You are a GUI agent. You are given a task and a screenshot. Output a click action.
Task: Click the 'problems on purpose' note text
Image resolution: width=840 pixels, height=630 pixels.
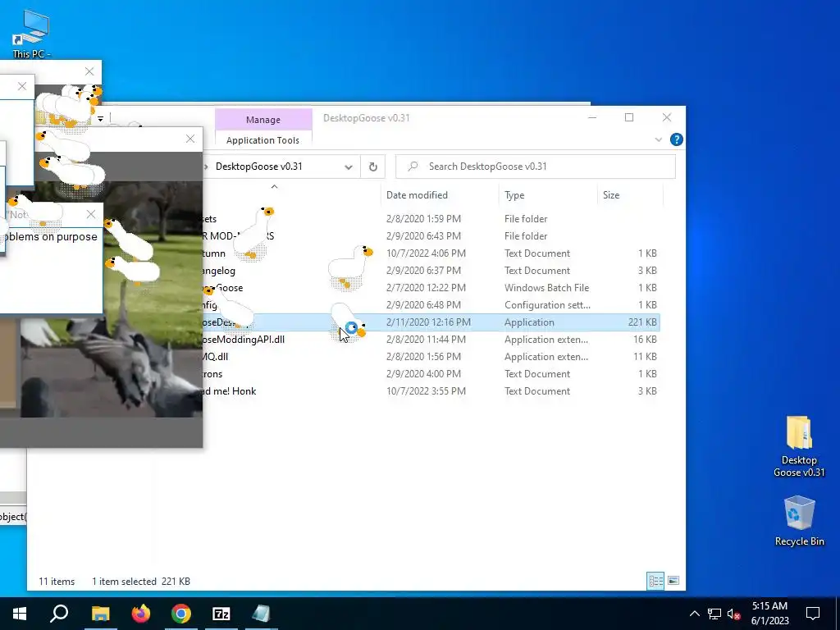(49, 237)
